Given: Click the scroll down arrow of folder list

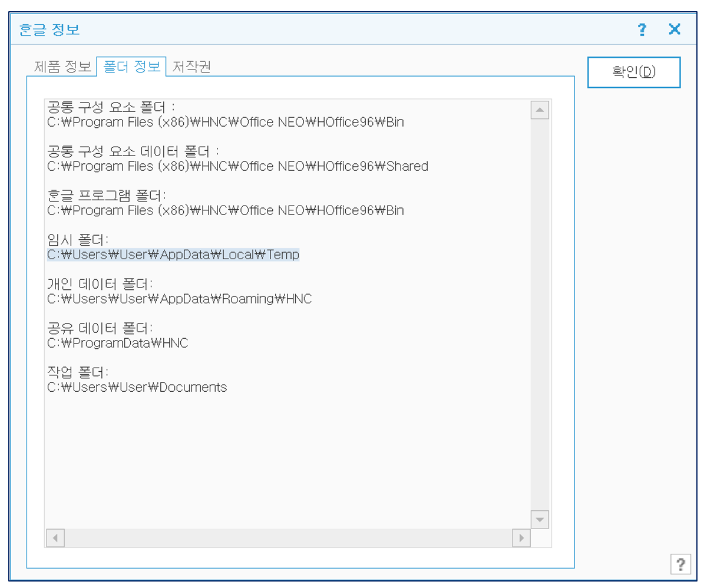Looking at the screenshot, I should (x=540, y=520).
